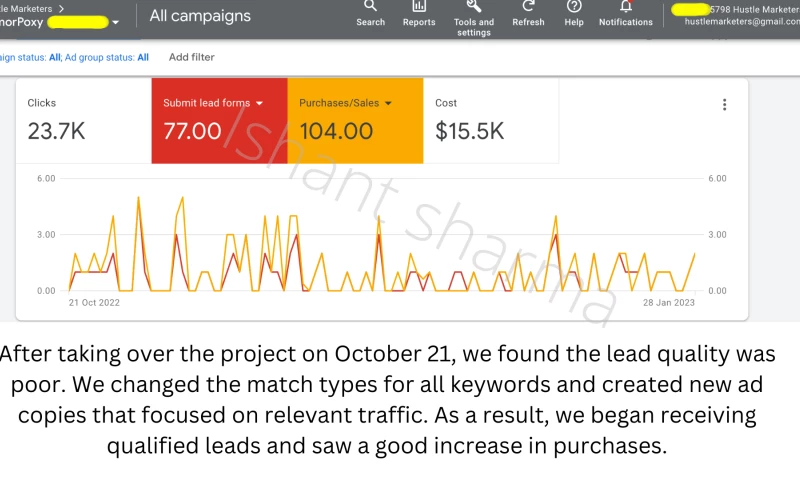The image size is (800, 480).
Task: Click the 28 Jan 2023 chart end date
Action: pyautogui.click(x=668, y=302)
